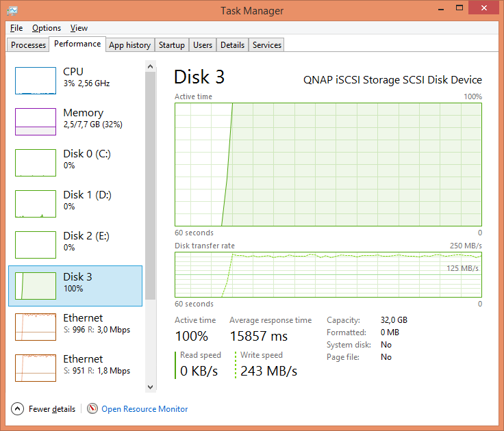This screenshot has width=504, height=431.
Task: Open the Options menu
Action: 47,28
